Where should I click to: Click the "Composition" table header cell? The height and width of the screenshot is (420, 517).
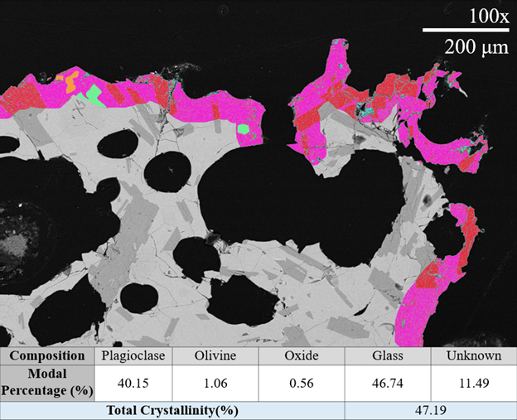[x=47, y=355]
